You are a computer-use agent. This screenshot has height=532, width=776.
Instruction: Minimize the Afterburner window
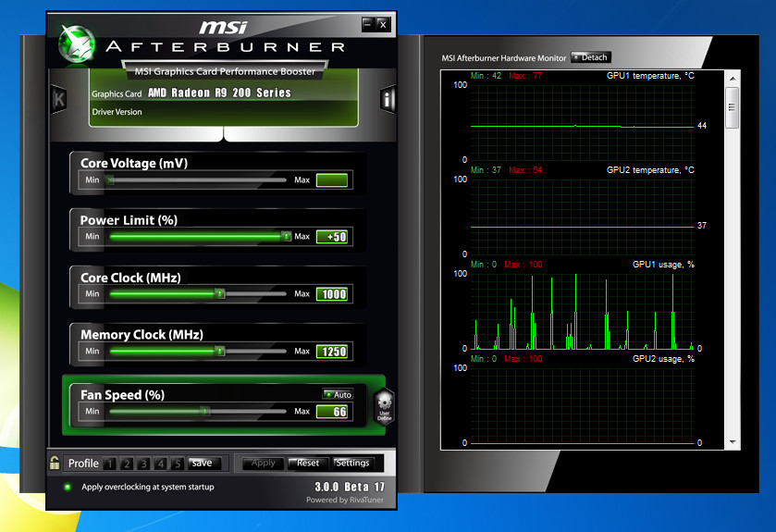[x=368, y=24]
